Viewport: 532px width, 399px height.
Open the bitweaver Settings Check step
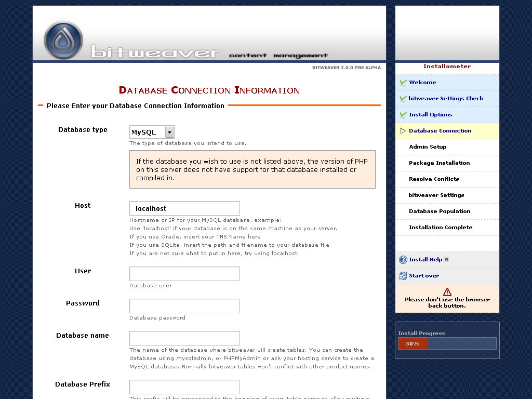pyautogui.click(x=446, y=98)
